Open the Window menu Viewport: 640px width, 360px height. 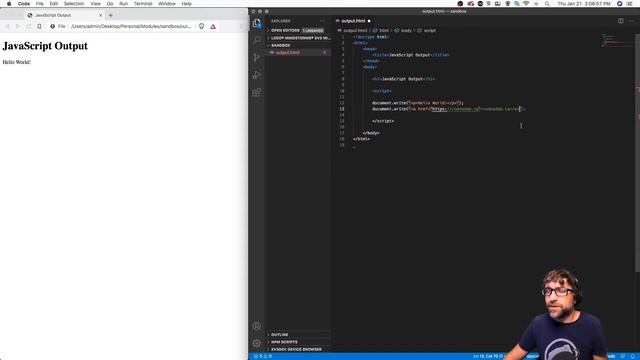(x=167, y=4)
